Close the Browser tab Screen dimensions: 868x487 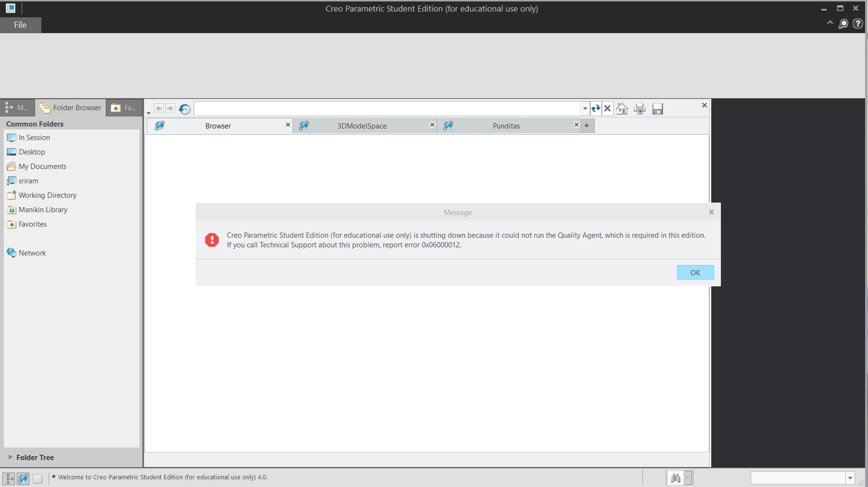click(288, 125)
